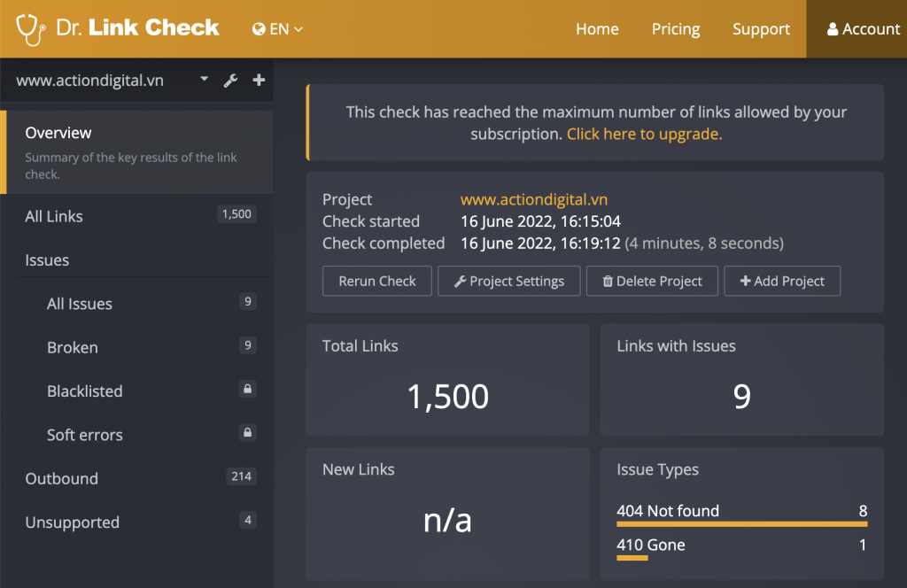Click lock icon next to Soft errors
This screenshot has height=588, width=907.
pyautogui.click(x=248, y=432)
